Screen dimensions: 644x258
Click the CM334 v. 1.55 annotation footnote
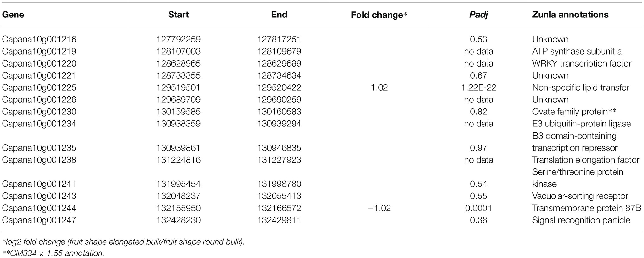[53, 253]
